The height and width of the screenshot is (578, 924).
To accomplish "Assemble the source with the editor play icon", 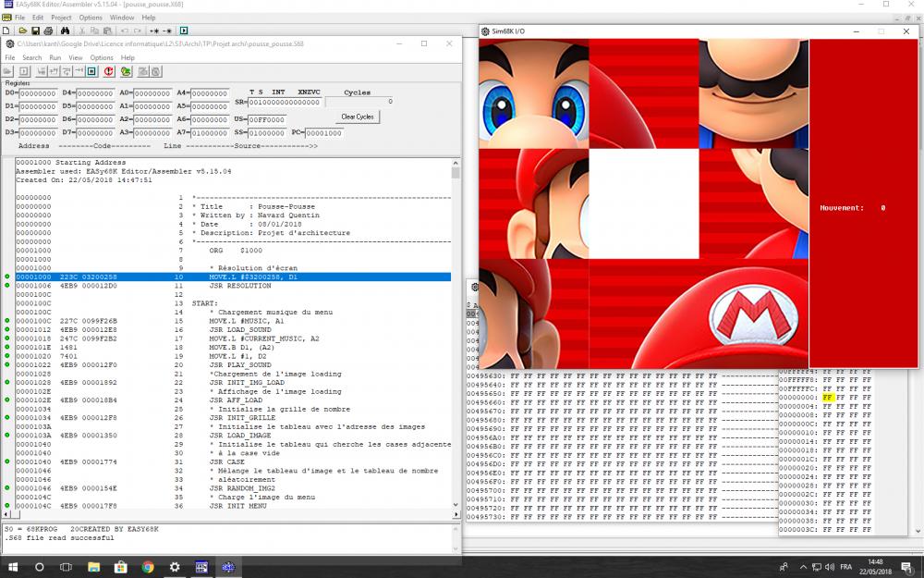I will 184,31.
